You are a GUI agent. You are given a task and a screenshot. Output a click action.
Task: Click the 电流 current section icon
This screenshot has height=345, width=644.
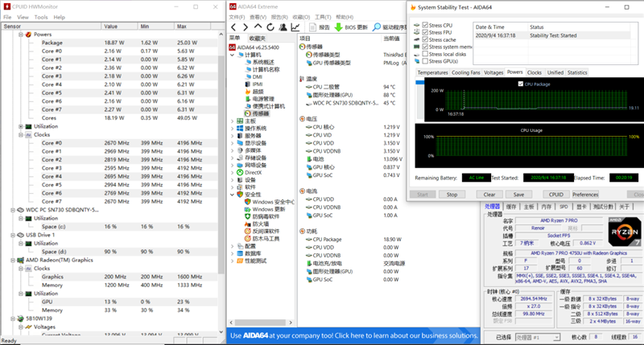point(303,191)
